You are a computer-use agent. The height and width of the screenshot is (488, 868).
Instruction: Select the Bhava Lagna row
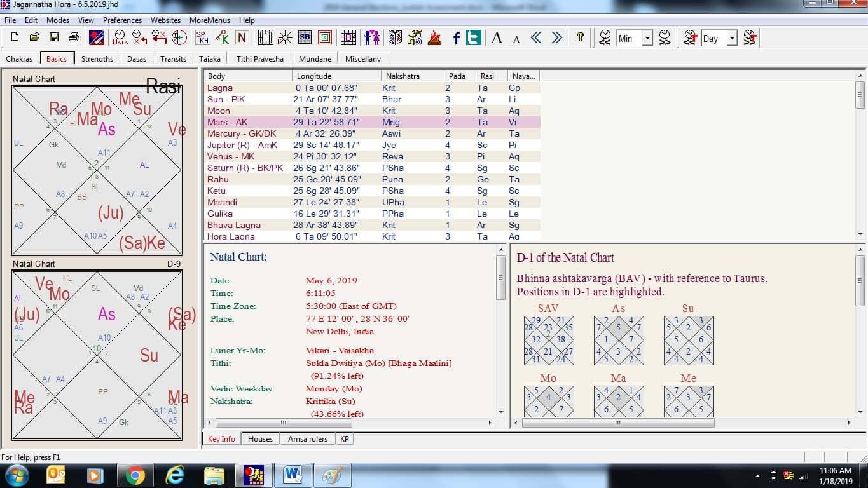(372, 225)
